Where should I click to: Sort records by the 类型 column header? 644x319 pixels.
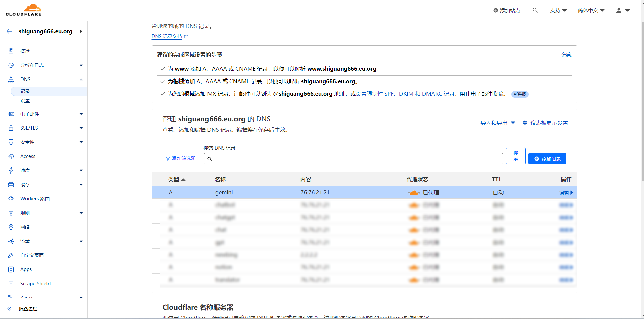click(176, 179)
